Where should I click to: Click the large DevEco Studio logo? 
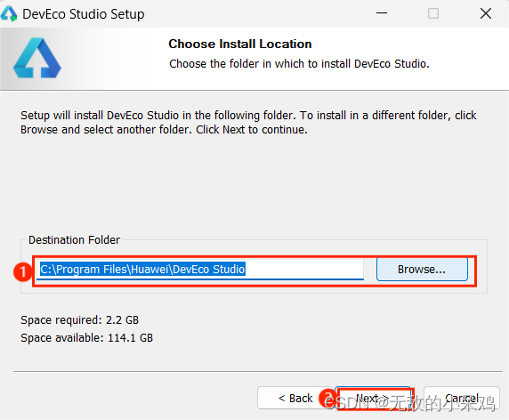click(x=37, y=58)
